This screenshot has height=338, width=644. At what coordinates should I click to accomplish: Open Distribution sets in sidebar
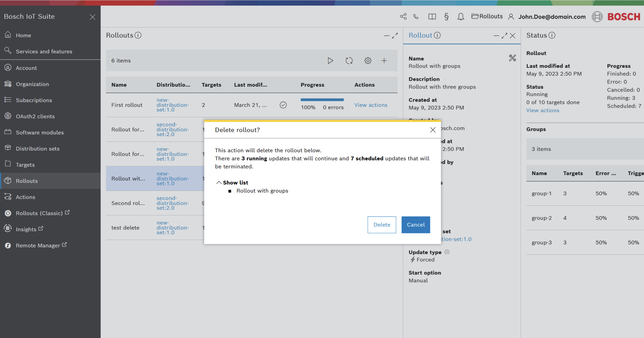[x=37, y=149]
